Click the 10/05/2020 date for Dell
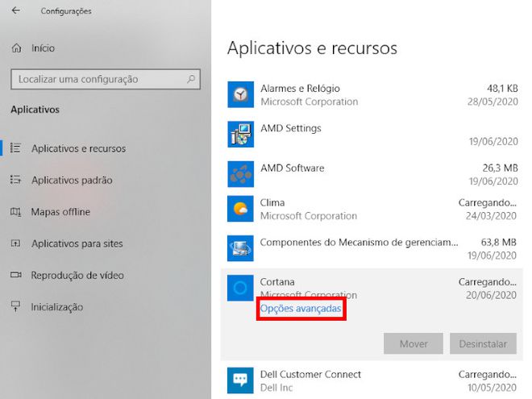 [x=492, y=388]
